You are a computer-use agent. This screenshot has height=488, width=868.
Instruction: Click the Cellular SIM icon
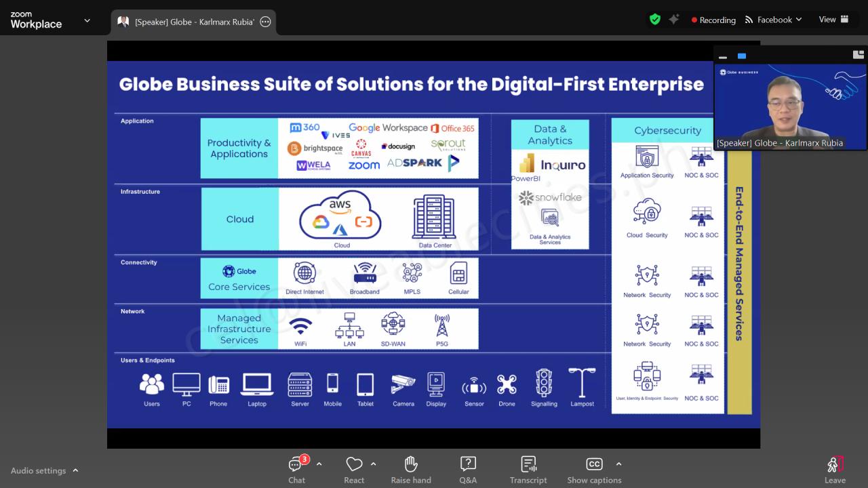pos(458,273)
